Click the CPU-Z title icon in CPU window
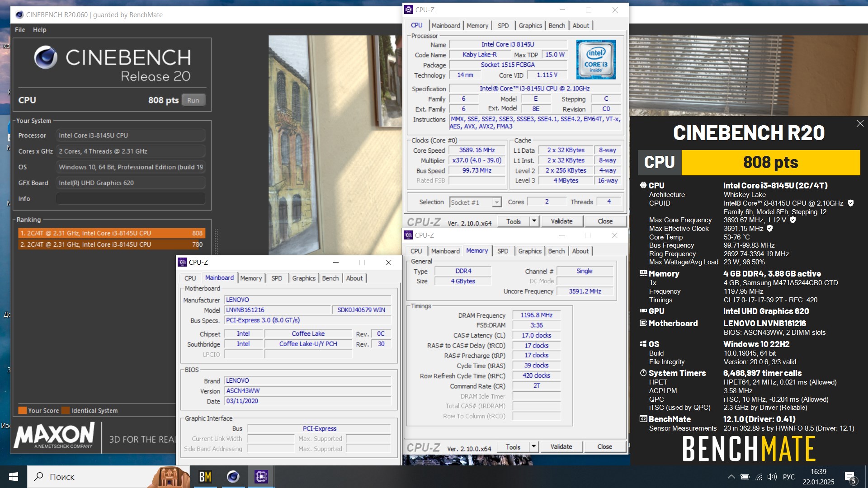Screen dimensions: 868x488 point(409,9)
